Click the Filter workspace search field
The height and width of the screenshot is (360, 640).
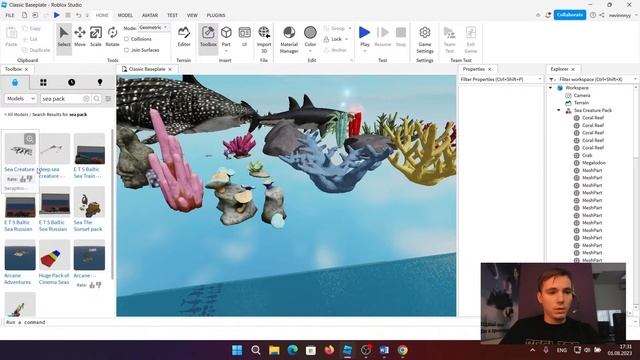coord(593,79)
